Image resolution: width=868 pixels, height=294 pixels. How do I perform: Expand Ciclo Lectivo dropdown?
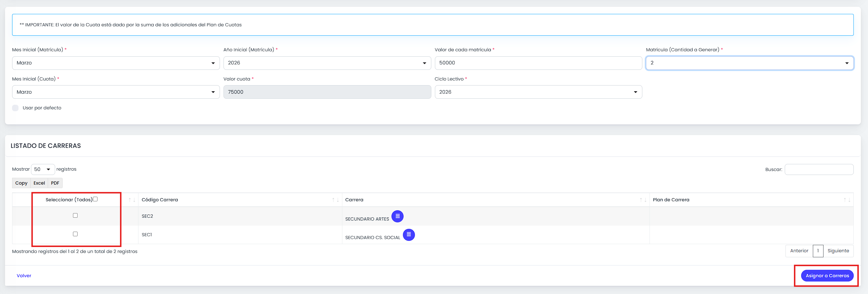(538, 92)
